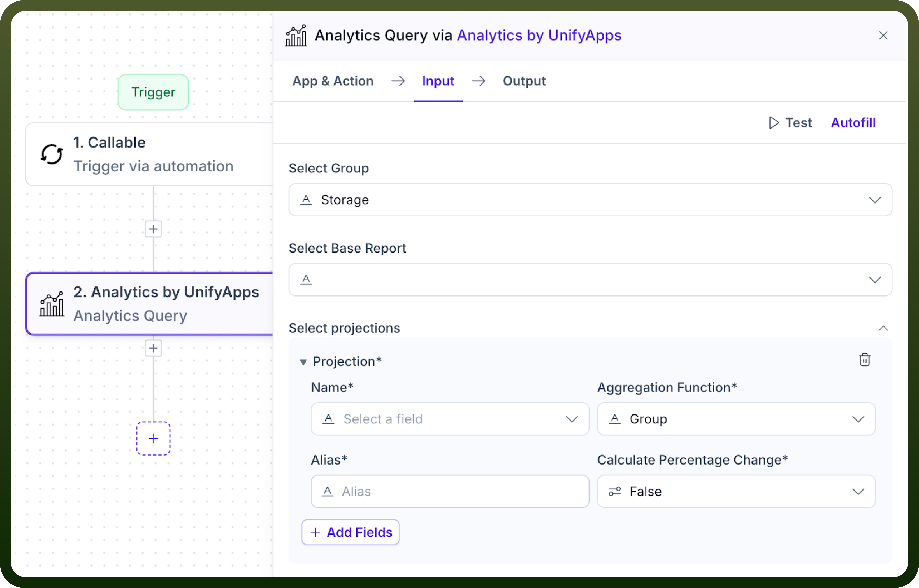Add step right after Analytics Query node
919x588 pixels.
coord(153,348)
